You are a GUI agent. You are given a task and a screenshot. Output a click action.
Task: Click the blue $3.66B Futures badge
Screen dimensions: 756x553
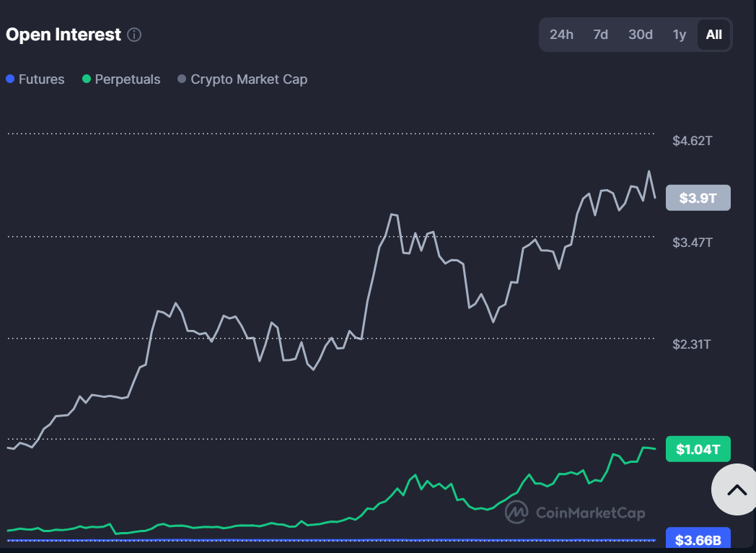click(698, 539)
